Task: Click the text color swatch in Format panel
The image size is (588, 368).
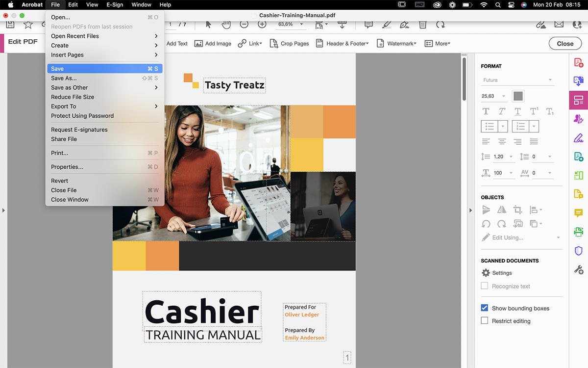Action: click(518, 96)
